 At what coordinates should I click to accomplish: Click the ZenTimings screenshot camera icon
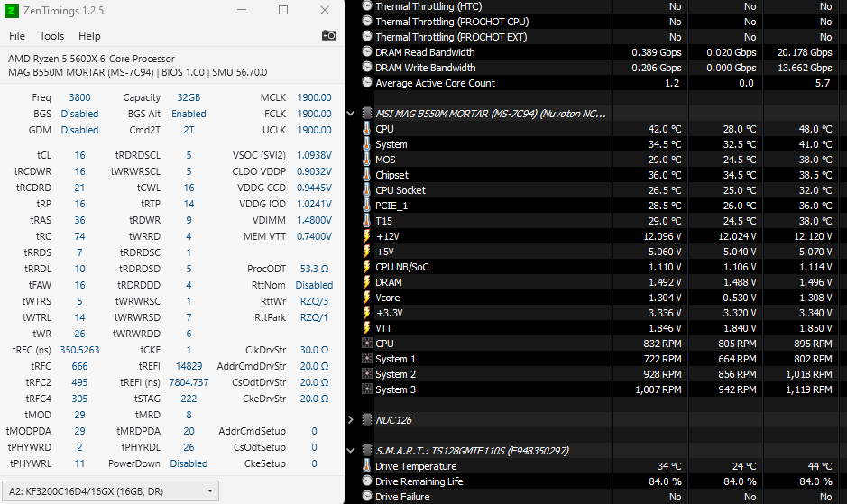(x=329, y=36)
